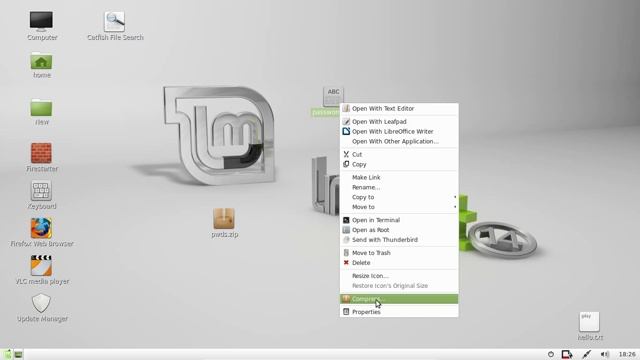Select Update Manager shield icon
This screenshot has width=640, height=360.
[x=41, y=303]
